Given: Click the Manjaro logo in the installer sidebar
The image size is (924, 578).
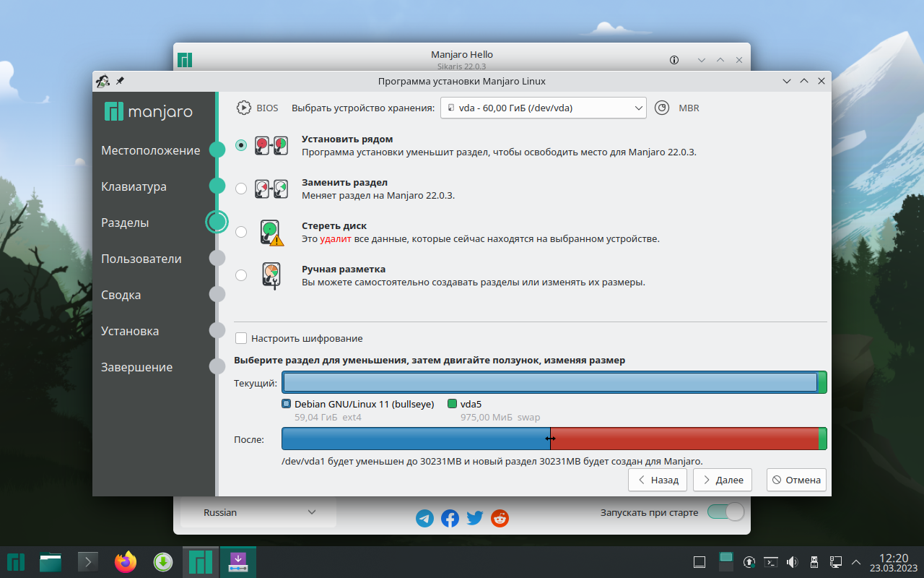Looking at the screenshot, I should pos(149,111).
